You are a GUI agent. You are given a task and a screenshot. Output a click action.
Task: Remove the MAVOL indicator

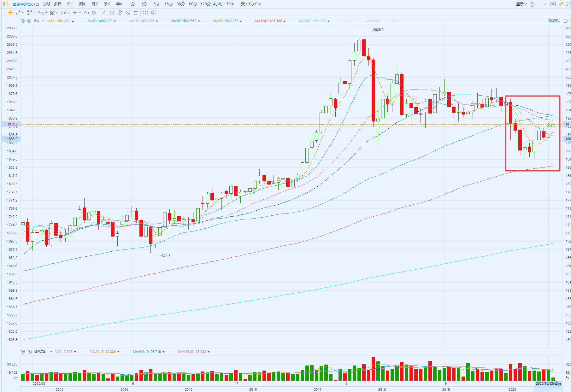click(x=30, y=352)
